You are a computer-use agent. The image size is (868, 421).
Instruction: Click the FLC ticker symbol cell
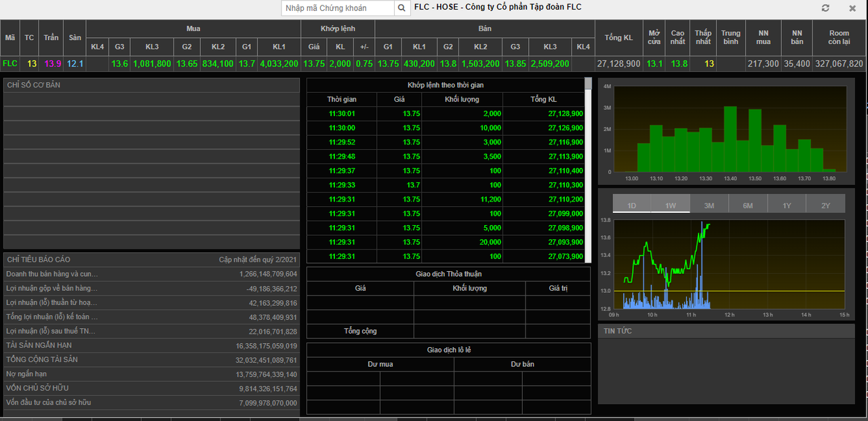(10, 64)
